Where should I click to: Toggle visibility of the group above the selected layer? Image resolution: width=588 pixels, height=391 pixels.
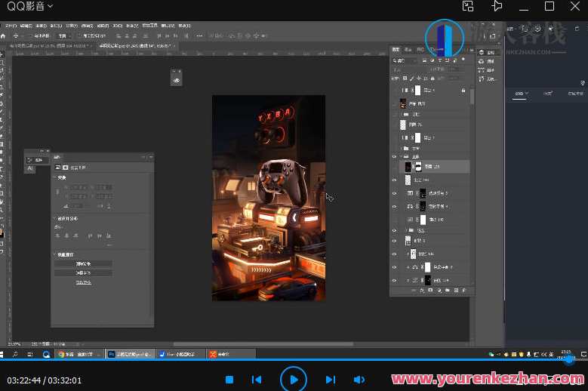click(x=394, y=156)
